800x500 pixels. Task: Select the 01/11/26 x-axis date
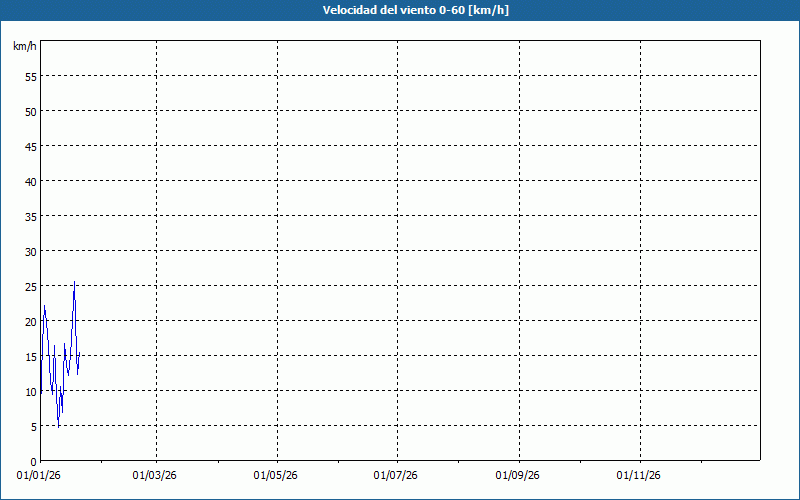click(638, 475)
